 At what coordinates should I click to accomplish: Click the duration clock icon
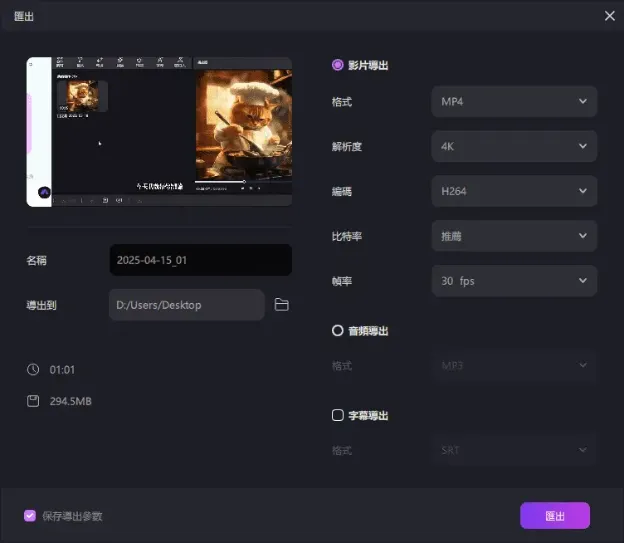[33, 369]
